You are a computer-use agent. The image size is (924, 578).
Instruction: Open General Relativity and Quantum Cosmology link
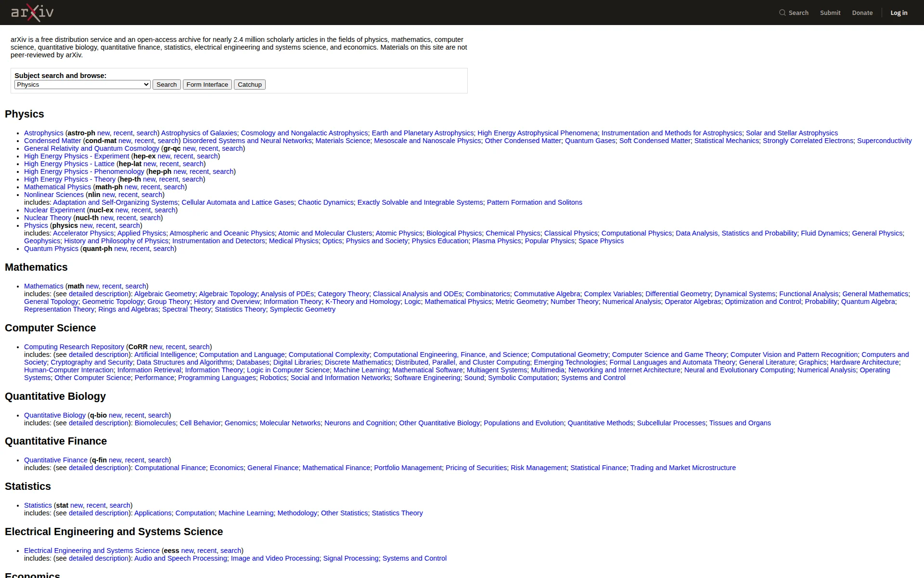click(91, 148)
